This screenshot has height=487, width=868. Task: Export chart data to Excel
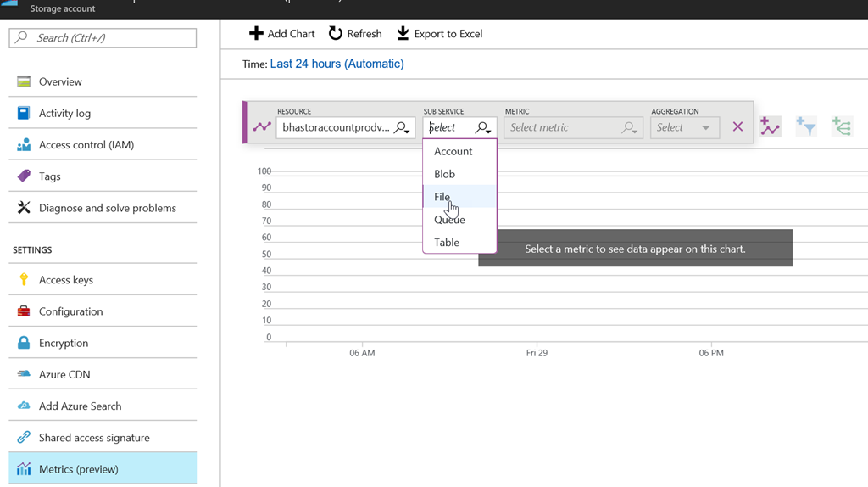[439, 34]
